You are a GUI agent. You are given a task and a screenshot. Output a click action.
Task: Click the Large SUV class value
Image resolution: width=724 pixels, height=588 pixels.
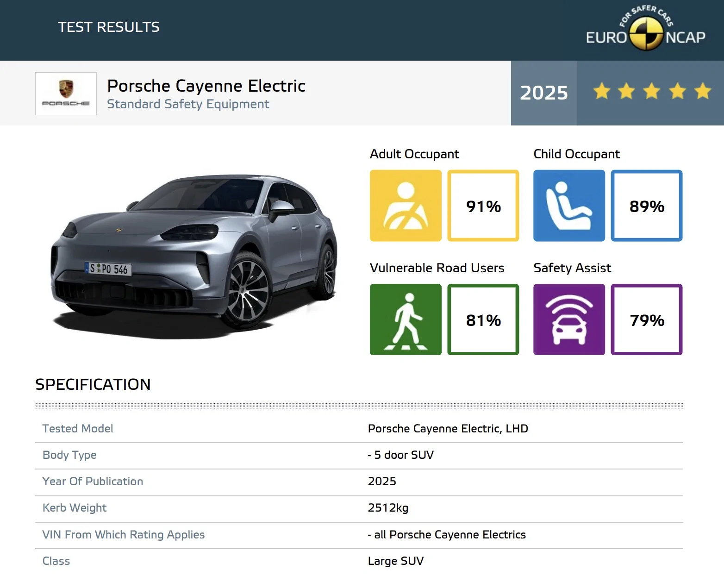coord(395,561)
